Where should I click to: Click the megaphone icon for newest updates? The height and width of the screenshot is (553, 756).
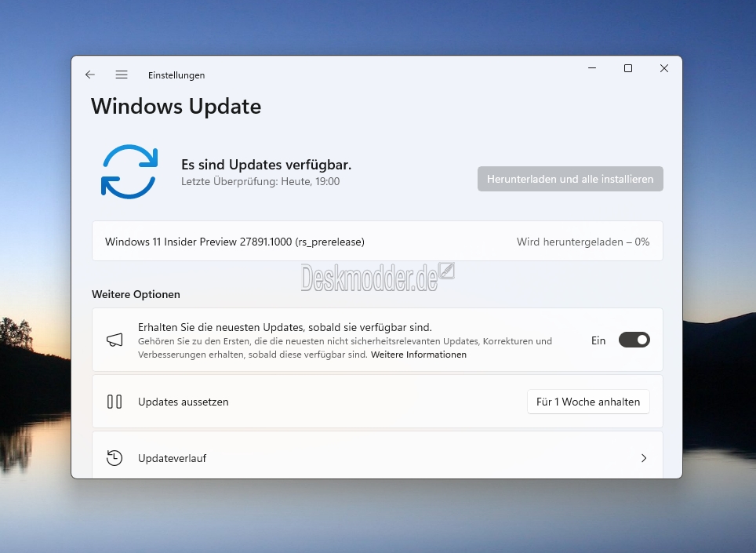[114, 340]
